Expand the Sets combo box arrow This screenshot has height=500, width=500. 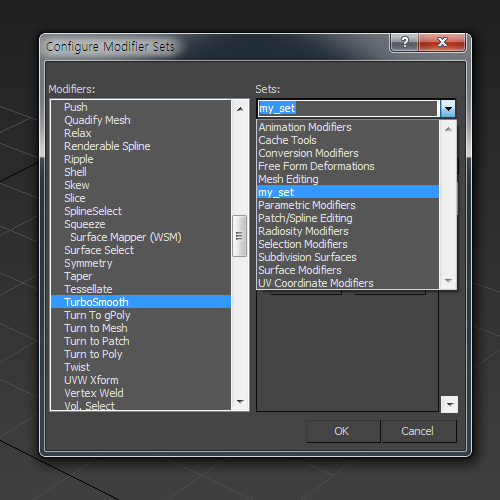tap(448, 109)
